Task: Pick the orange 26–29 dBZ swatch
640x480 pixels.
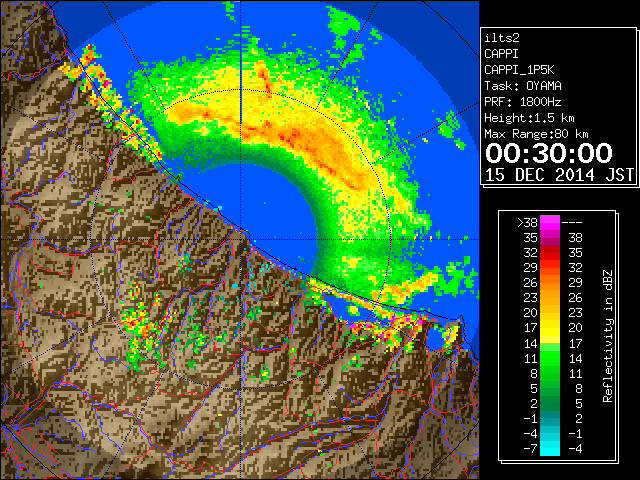Action: pyautogui.click(x=550, y=283)
